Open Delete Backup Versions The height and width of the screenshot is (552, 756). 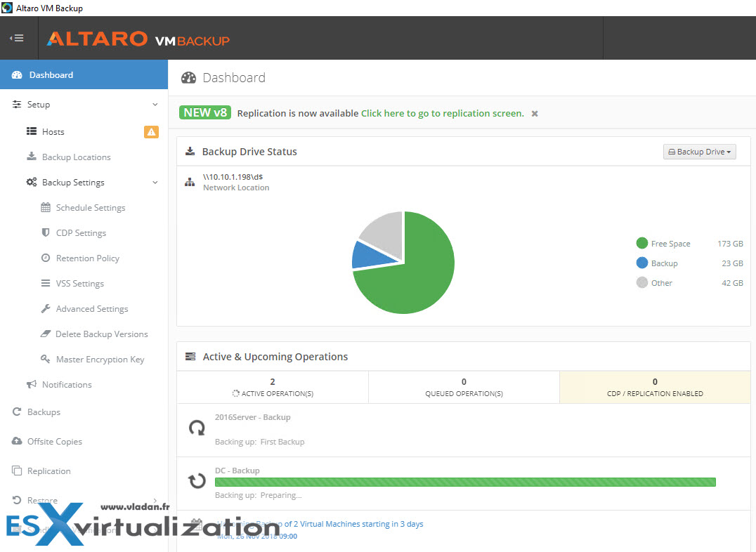point(102,334)
